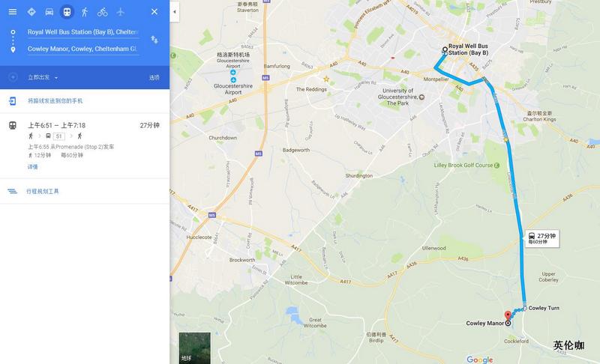Send directions to your phone link
The image size is (600, 364).
(x=55, y=101)
